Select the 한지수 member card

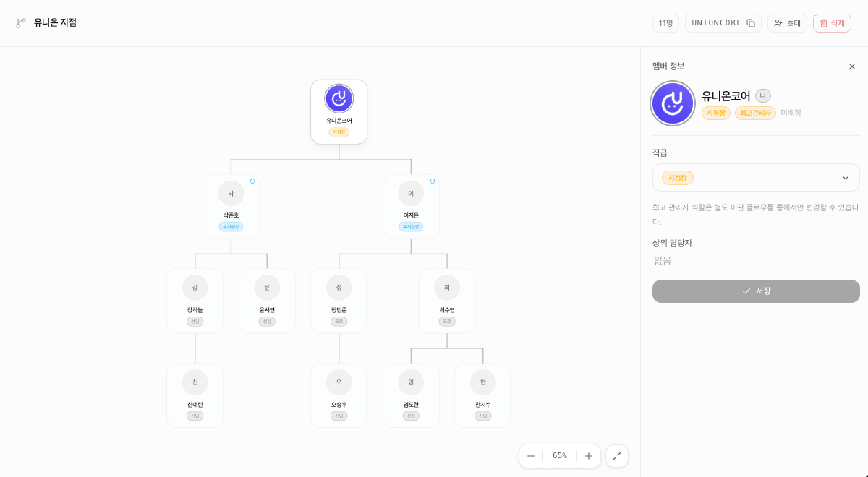point(483,395)
